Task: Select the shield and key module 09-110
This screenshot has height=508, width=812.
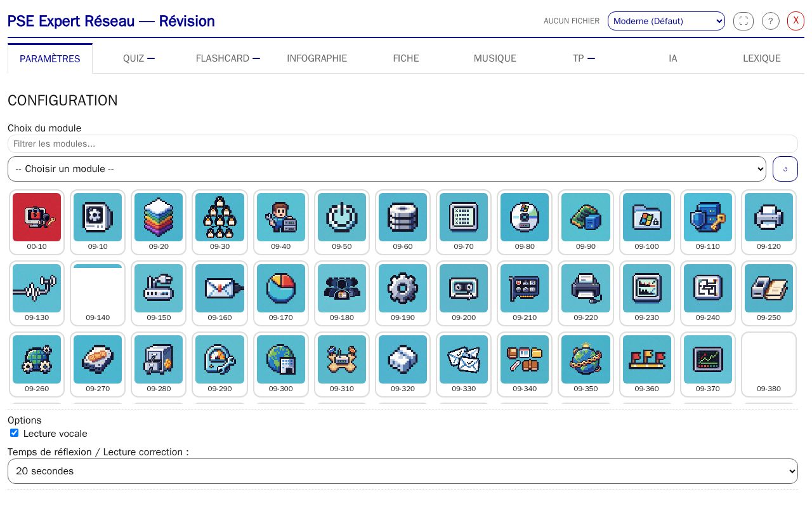Action: pos(708,222)
